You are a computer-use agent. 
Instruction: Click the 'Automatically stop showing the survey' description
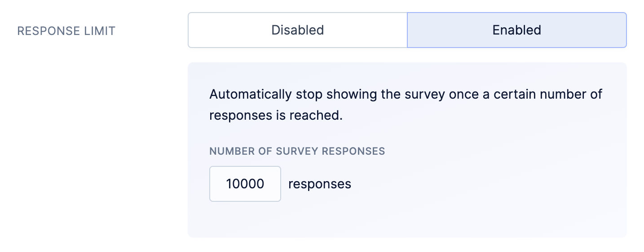click(406, 105)
